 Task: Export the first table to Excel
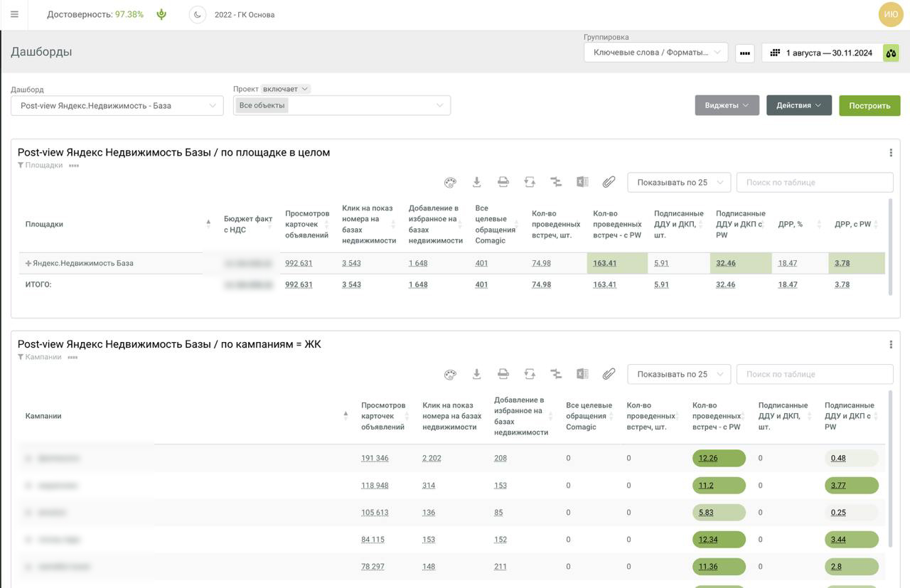pos(582,183)
